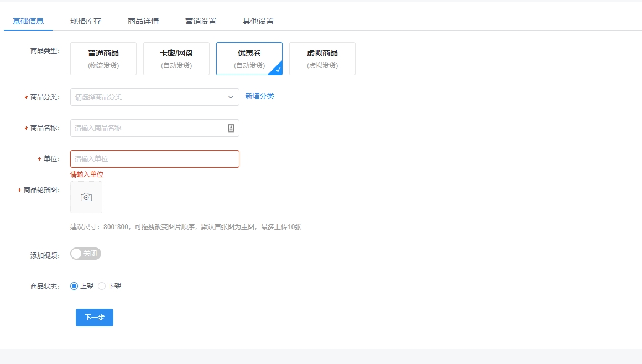Click the camera upload image icon

point(86,197)
